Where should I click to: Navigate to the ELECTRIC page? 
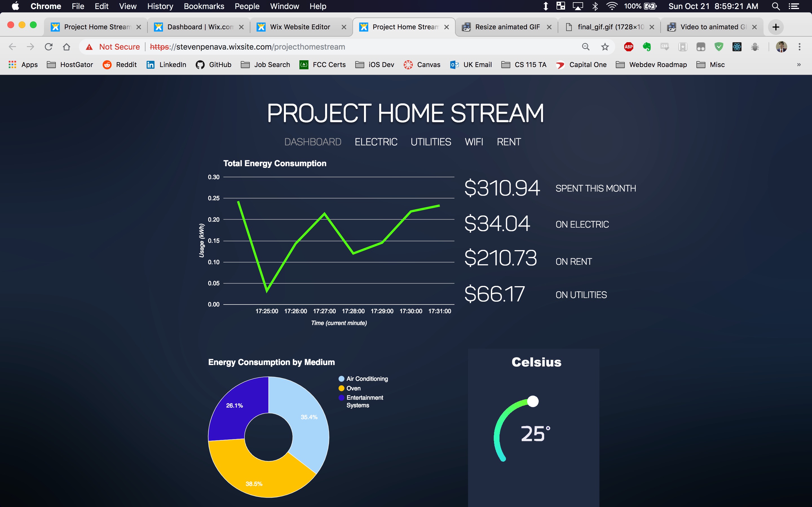click(376, 142)
